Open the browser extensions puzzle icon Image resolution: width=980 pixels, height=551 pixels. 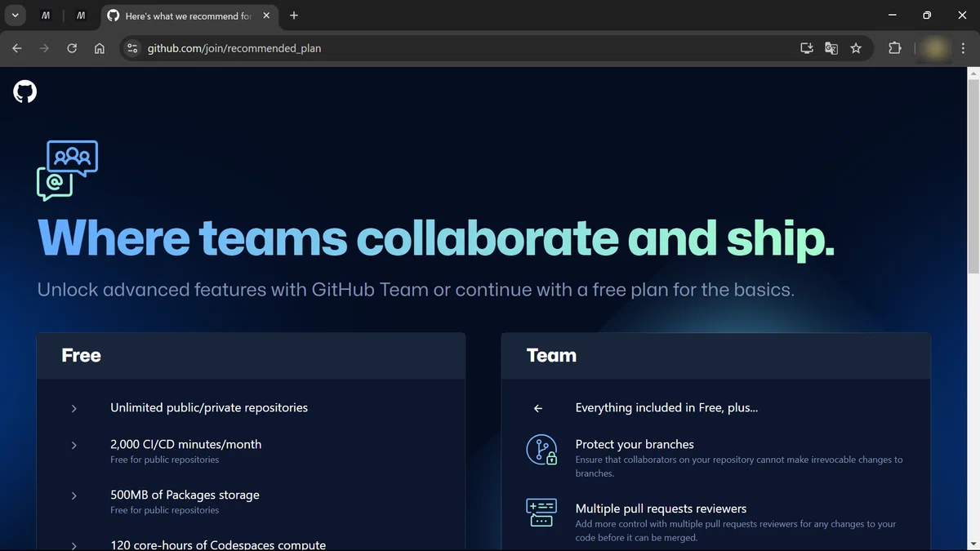click(895, 48)
